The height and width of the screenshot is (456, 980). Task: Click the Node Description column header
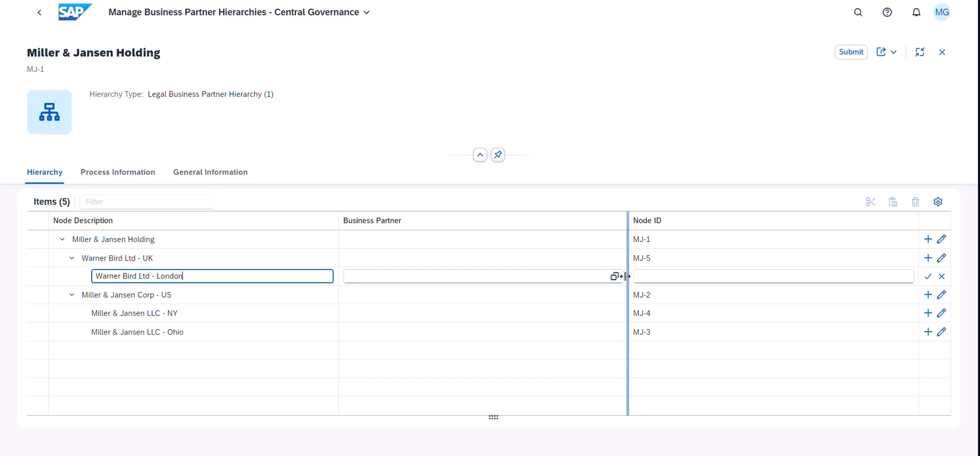click(194, 220)
